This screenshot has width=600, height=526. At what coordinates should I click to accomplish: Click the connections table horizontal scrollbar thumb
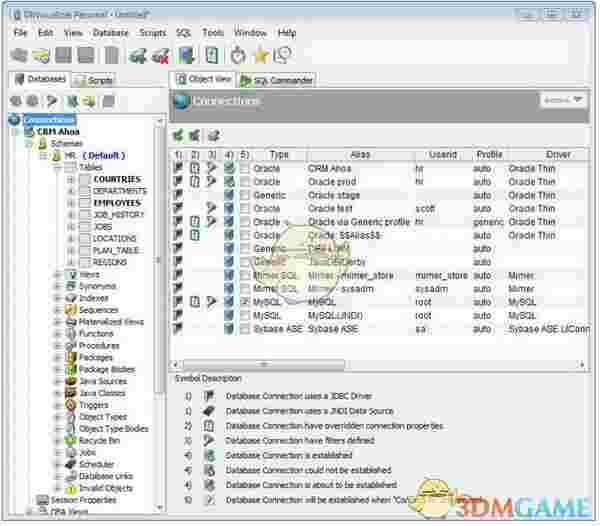pyautogui.click(x=264, y=364)
